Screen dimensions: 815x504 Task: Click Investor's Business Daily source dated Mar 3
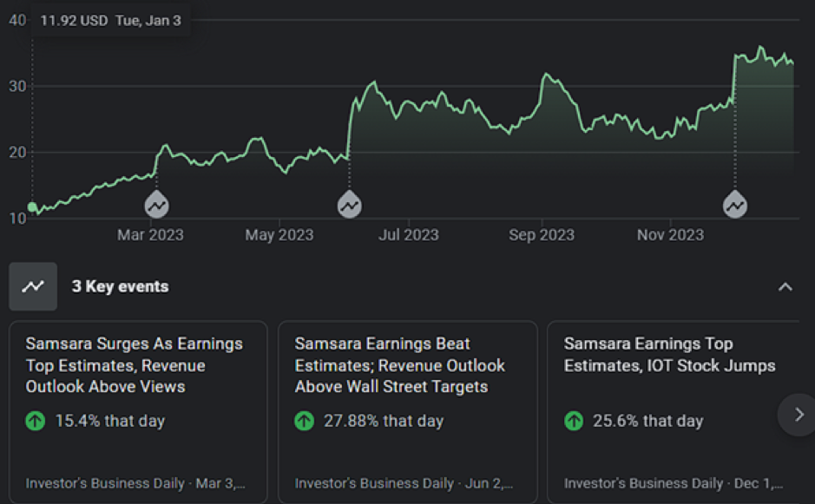pyautogui.click(x=135, y=483)
